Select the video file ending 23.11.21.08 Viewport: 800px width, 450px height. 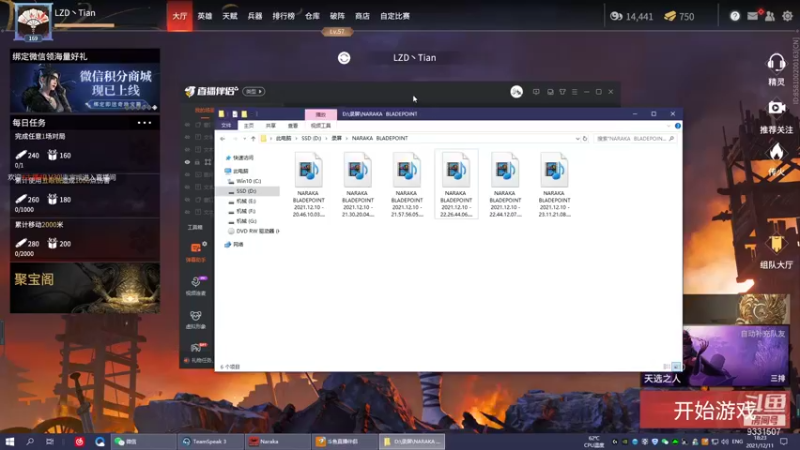pos(554,185)
